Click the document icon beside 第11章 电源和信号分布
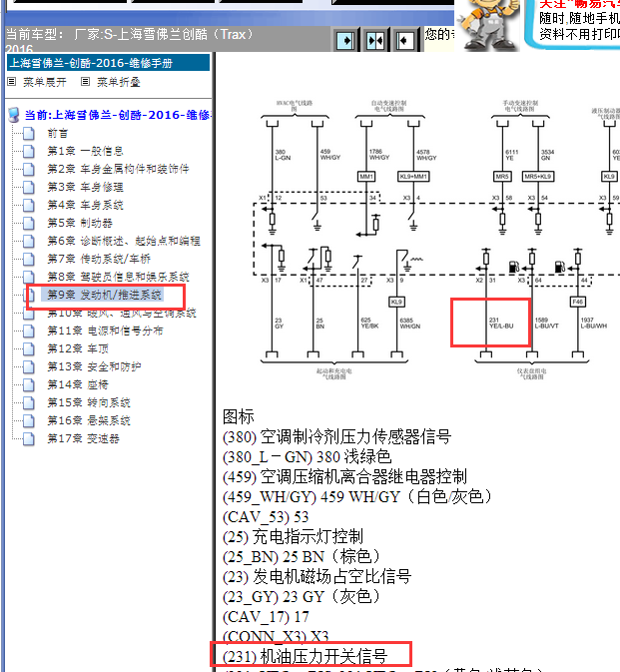This screenshot has height=672, width=620. pyautogui.click(x=29, y=331)
